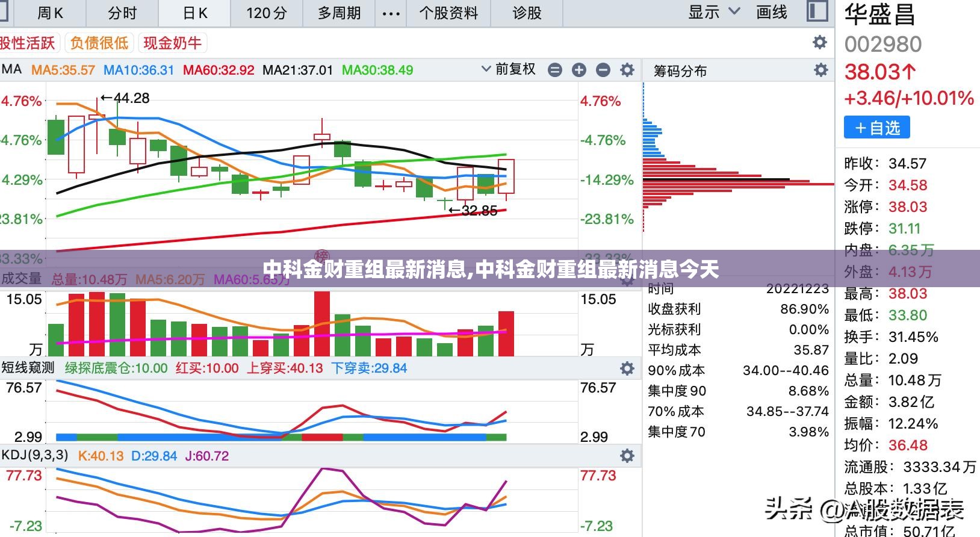
Task: Click the 上穿买:40.13 label
Action: click(285, 368)
